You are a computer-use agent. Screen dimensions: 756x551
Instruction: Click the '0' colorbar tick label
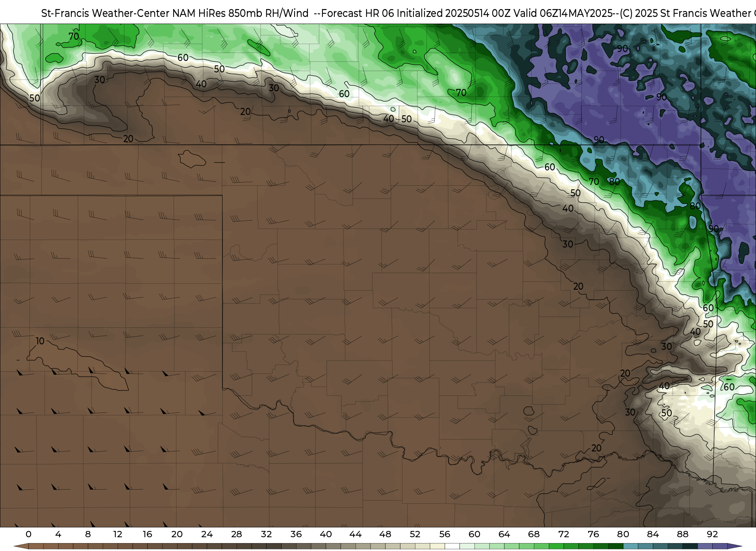point(28,534)
